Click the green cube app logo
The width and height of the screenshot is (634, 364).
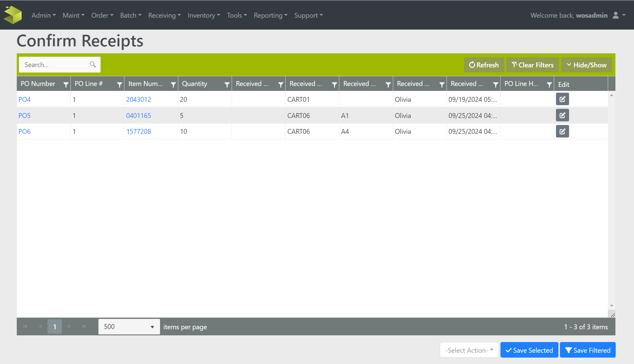click(x=13, y=15)
